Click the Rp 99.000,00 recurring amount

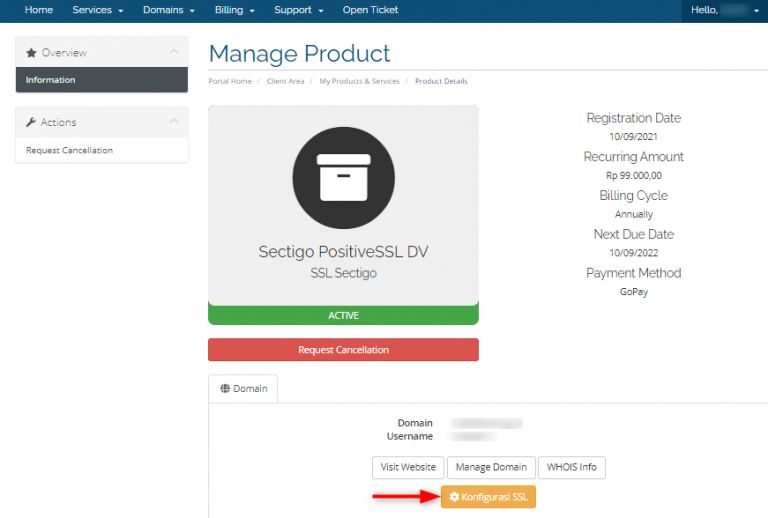click(634, 175)
